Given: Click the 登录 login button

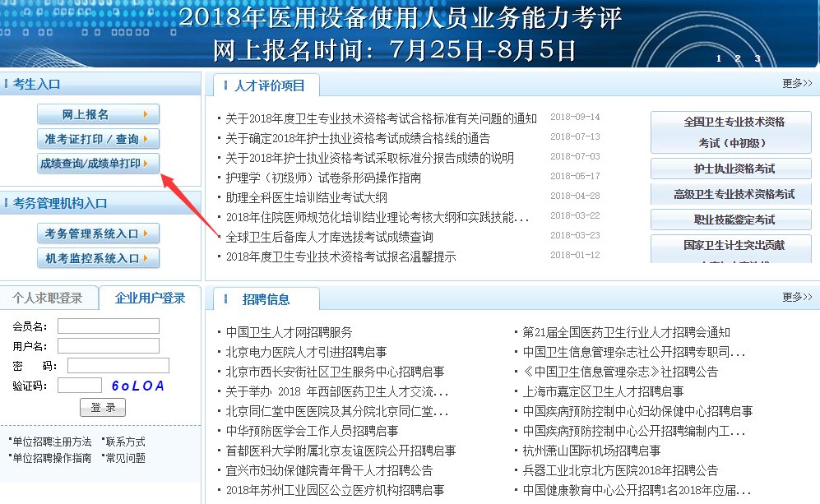Looking at the screenshot, I should coord(102,406).
